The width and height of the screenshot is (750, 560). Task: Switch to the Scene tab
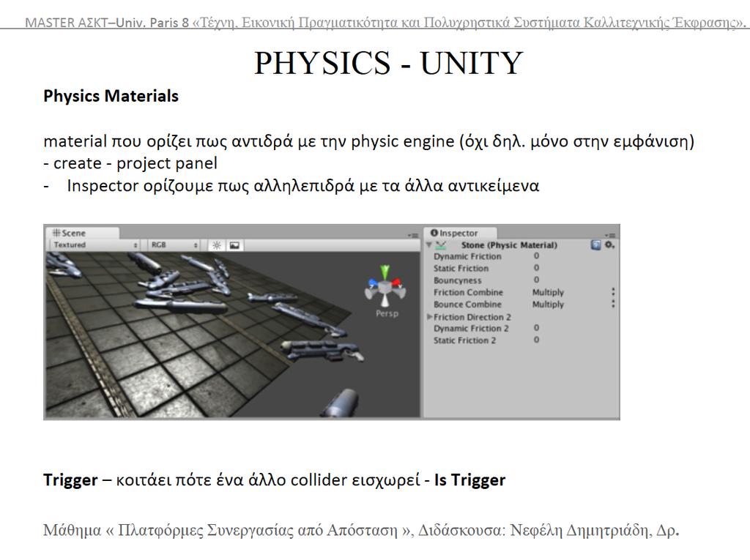point(82,233)
